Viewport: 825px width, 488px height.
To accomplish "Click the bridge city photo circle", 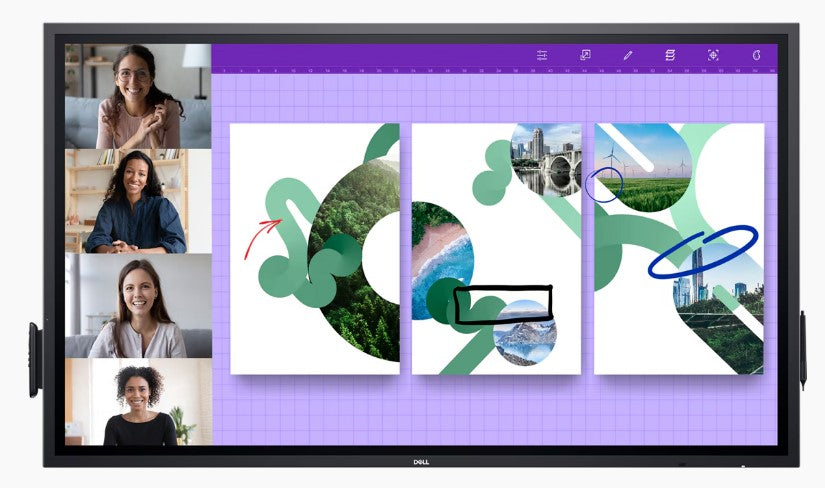I will [x=547, y=158].
